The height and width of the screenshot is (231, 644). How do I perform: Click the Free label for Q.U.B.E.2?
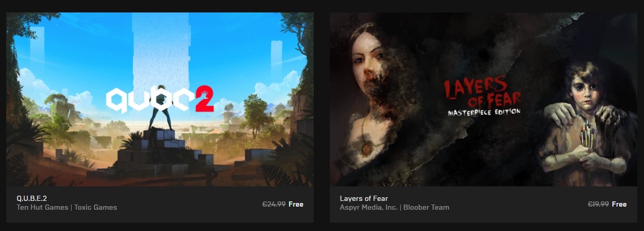tap(296, 204)
